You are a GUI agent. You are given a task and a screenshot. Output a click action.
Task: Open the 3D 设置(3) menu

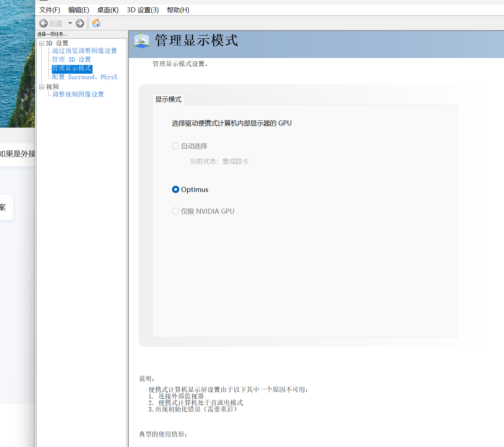click(x=143, y=10)
